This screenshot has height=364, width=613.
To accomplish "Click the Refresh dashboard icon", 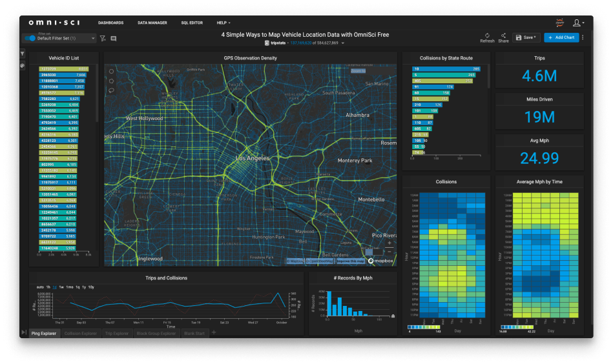I will pos(487,37).
